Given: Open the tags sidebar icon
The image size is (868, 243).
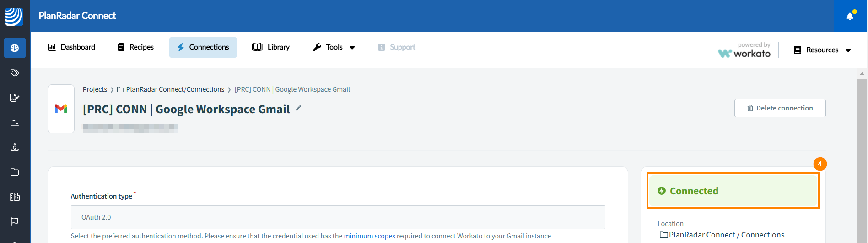Looking at the screenshot, I should (x=15, y=73).
